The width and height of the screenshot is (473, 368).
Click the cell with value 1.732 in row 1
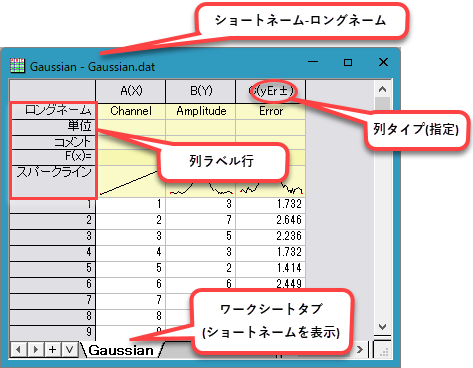pos(271,205)
